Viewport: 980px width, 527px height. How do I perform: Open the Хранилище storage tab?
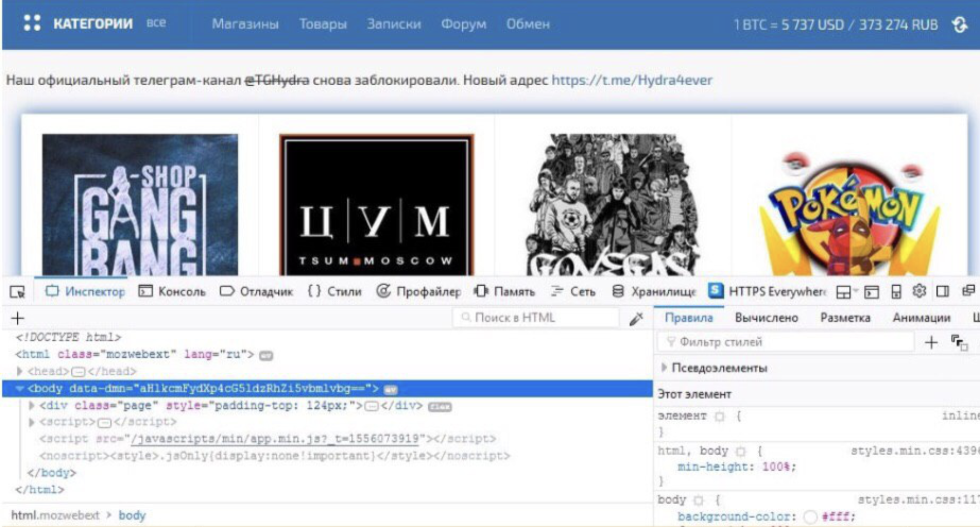654,291
